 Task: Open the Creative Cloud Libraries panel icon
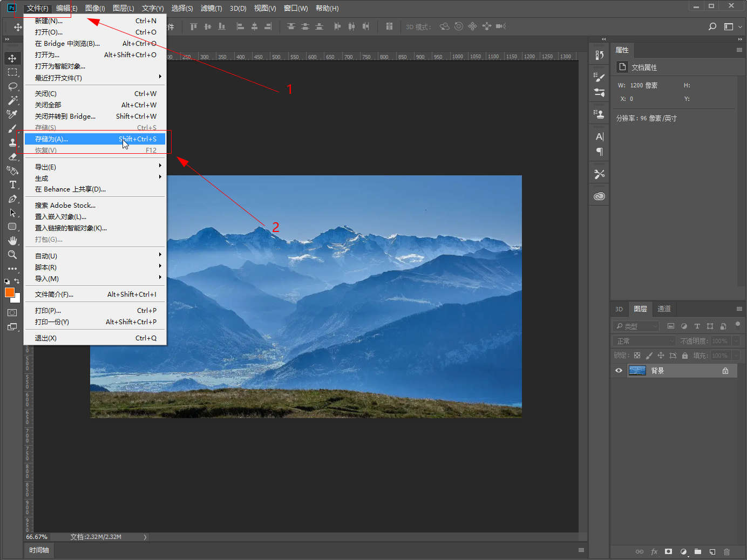pyautogui.click(x=599, y=196)
